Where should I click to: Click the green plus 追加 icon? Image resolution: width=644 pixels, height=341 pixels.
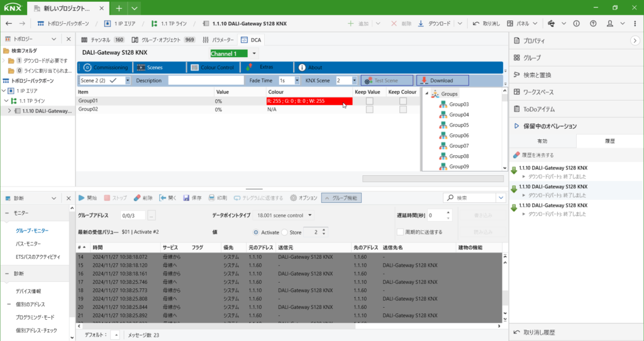point(350,24)
